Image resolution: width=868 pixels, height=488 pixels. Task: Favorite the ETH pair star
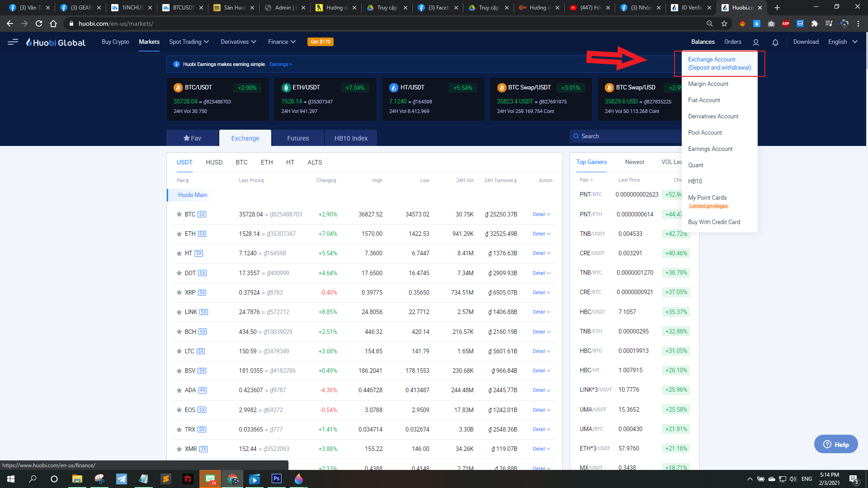click(x=179, y=234)
